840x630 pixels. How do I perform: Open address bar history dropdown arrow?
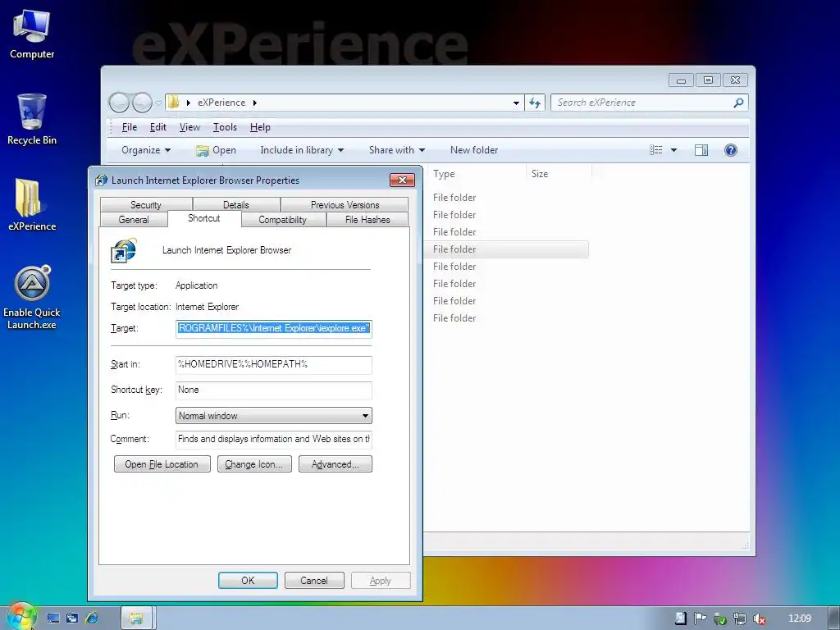tap(516, 103)
